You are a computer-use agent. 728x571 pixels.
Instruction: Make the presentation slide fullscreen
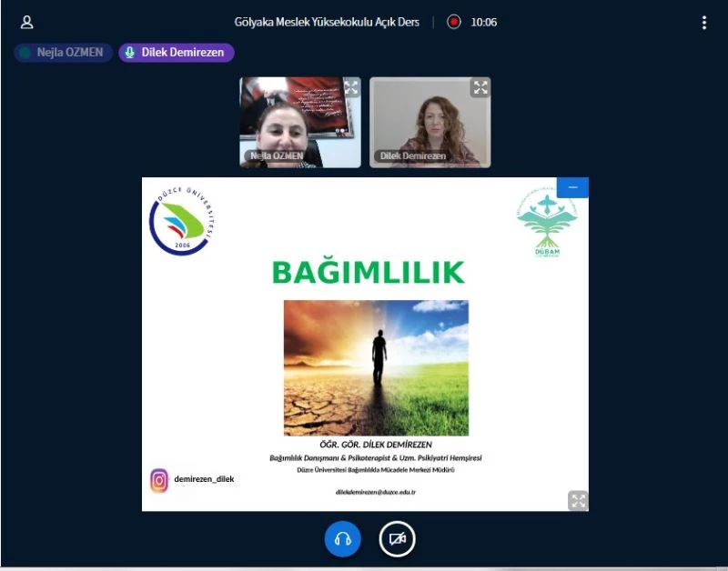point(579,499)
